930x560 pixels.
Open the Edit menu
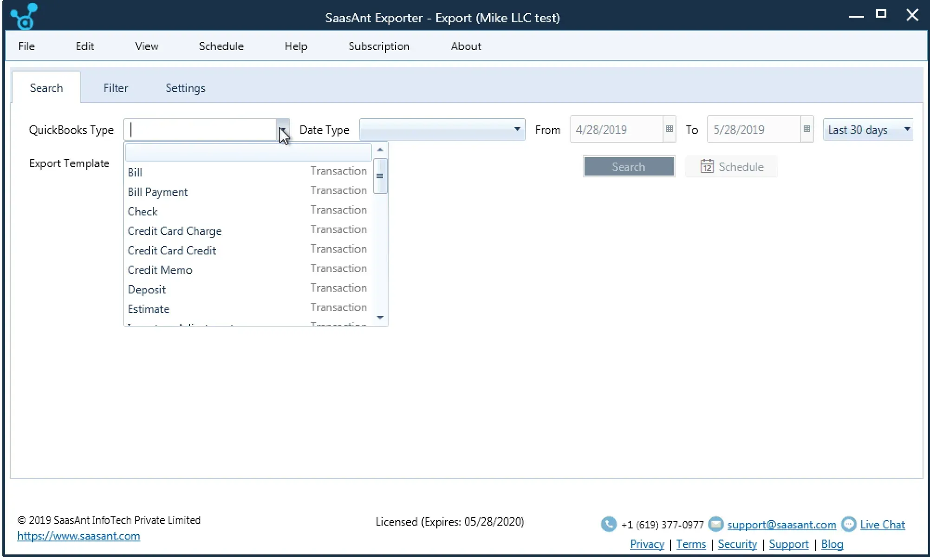85,46
